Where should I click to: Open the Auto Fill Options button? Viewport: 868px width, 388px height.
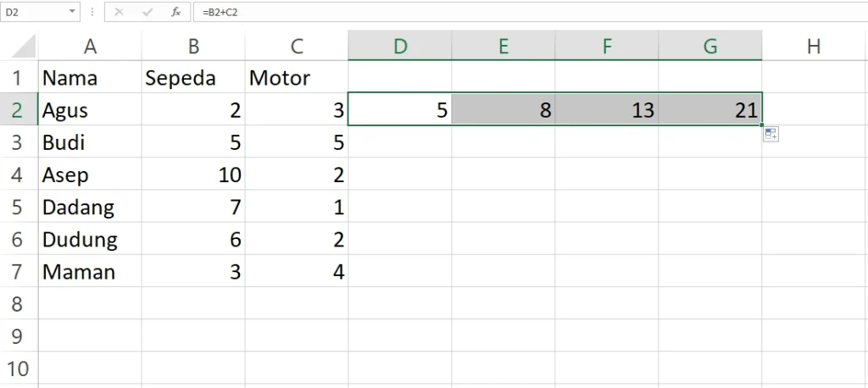pos(771,134)
